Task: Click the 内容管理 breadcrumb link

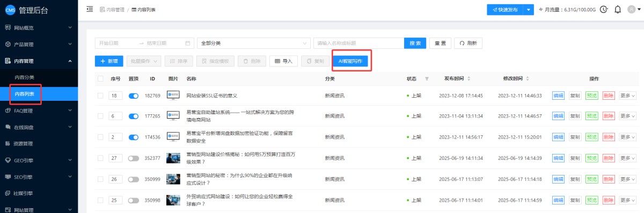Action: click(112, 10)
